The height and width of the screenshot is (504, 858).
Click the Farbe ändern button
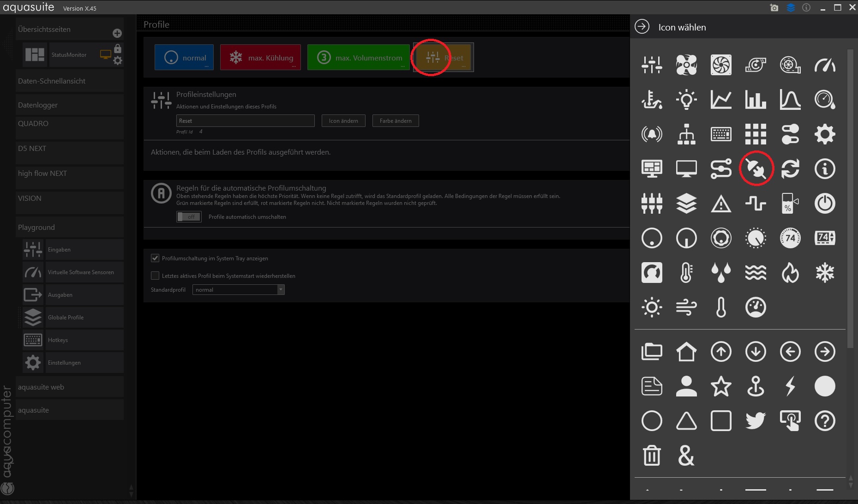coord(396,121)
